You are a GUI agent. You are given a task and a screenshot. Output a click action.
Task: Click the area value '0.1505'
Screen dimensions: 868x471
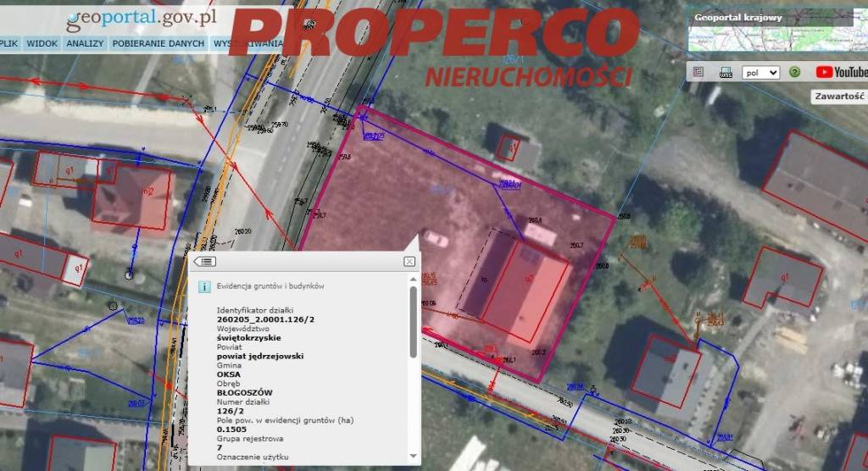[x=231, y=429]
